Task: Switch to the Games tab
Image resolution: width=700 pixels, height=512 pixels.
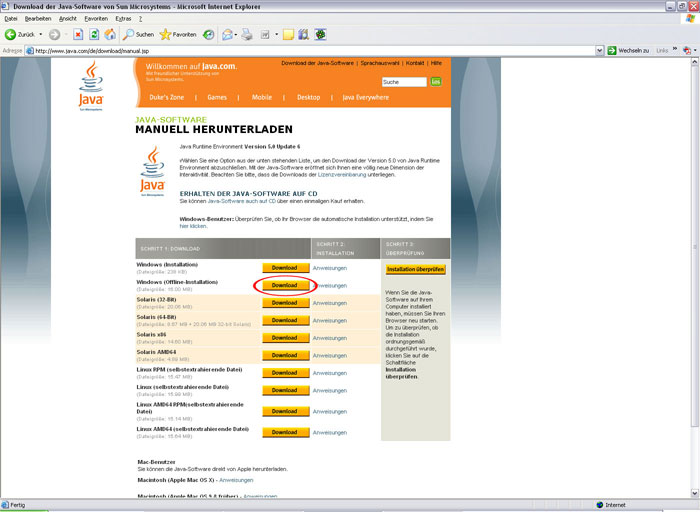Action: pos(217,97)
